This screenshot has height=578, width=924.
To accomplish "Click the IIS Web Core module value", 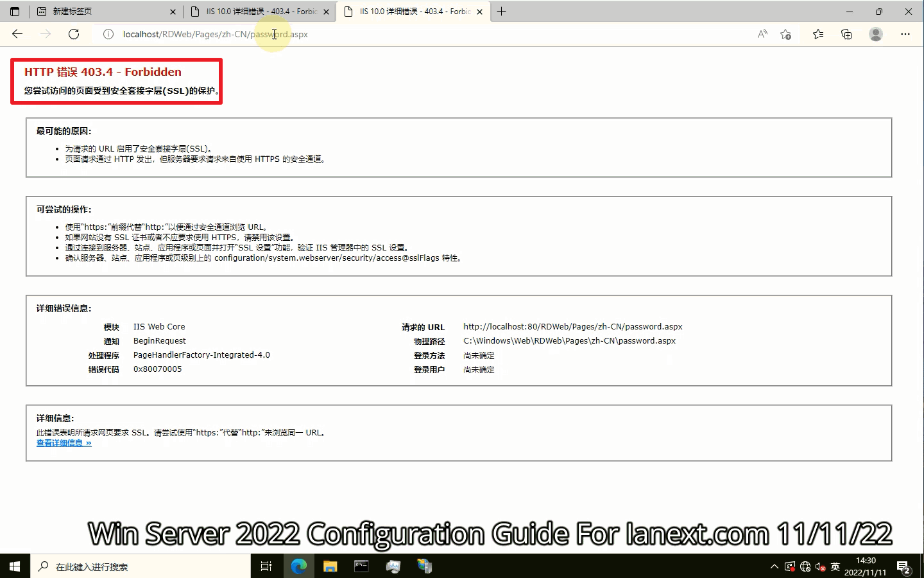I will click(159, 327).
